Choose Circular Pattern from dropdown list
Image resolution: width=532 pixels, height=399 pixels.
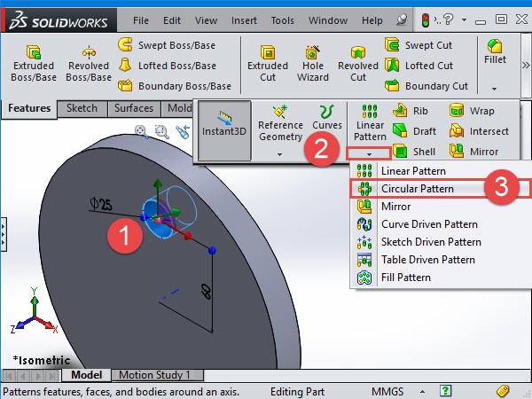(441, 188)
